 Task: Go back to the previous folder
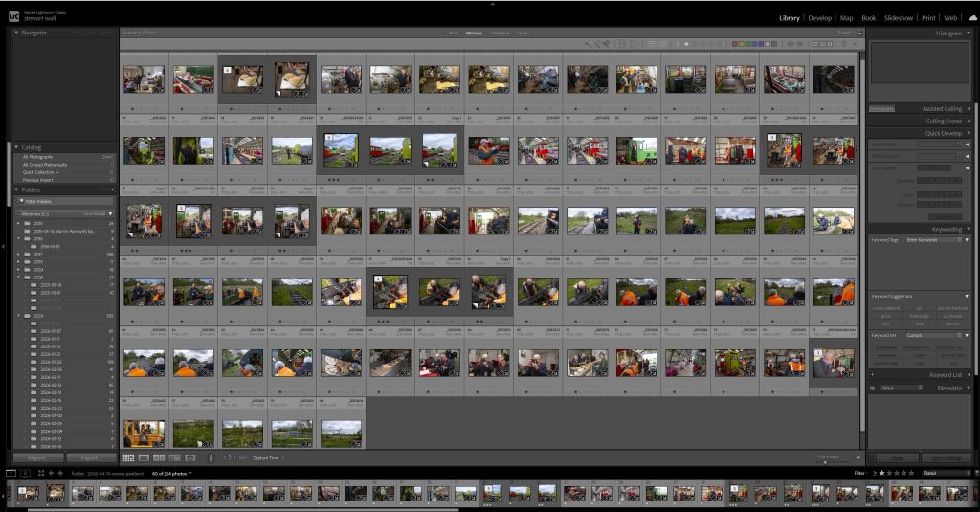click(51, 473)
